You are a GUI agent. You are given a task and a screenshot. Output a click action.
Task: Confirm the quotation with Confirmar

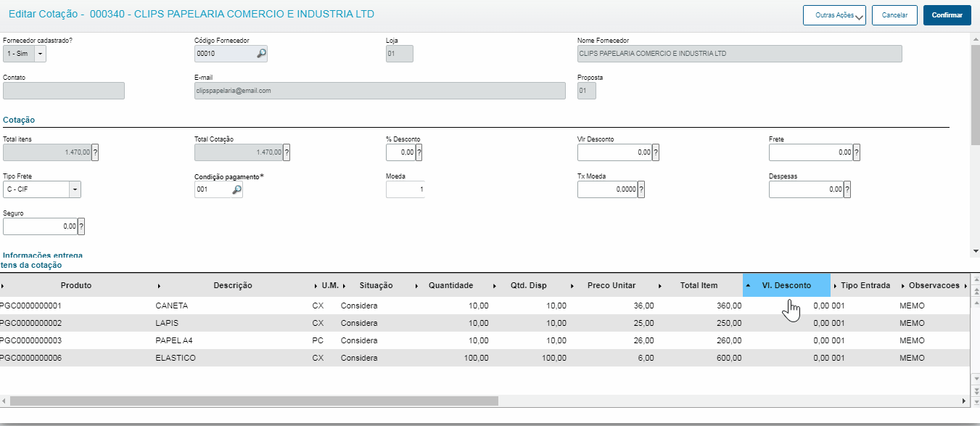click(x=947, y=15)
